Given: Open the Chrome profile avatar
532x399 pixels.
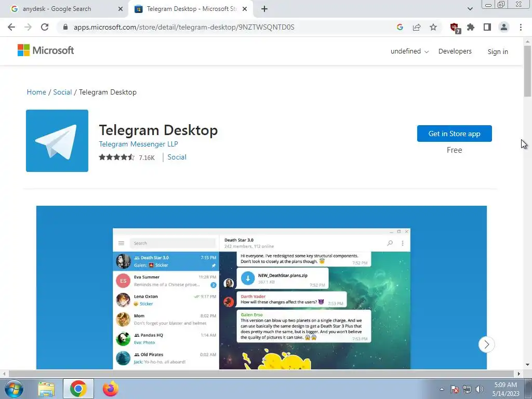Looking at the screenshot, I should (504, 27).
